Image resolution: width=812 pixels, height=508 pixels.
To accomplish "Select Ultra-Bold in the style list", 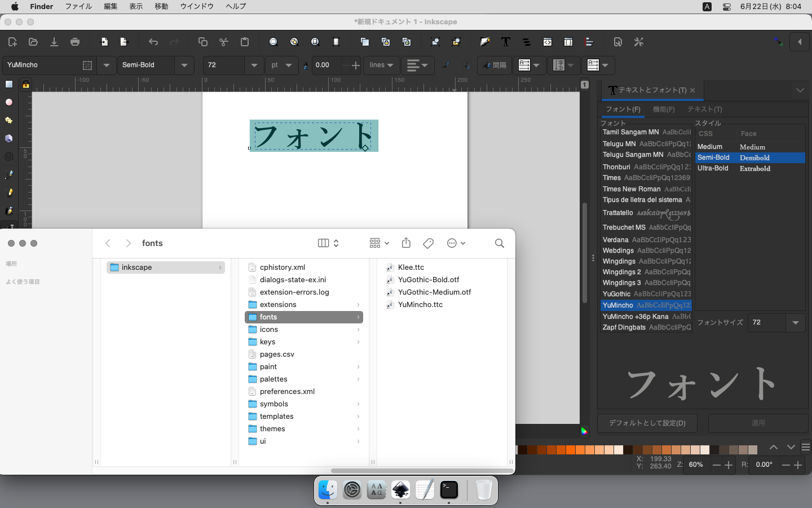I will (713, 168).
